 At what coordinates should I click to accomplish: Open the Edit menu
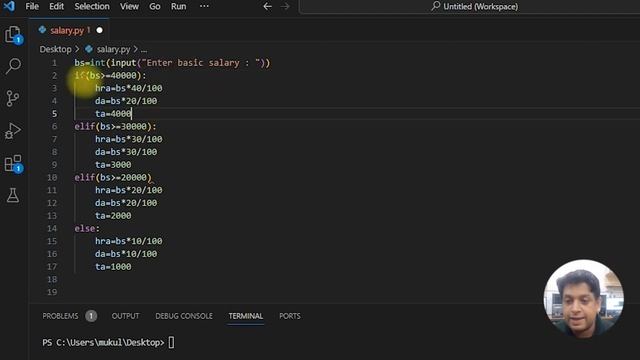tap(56, 7)
